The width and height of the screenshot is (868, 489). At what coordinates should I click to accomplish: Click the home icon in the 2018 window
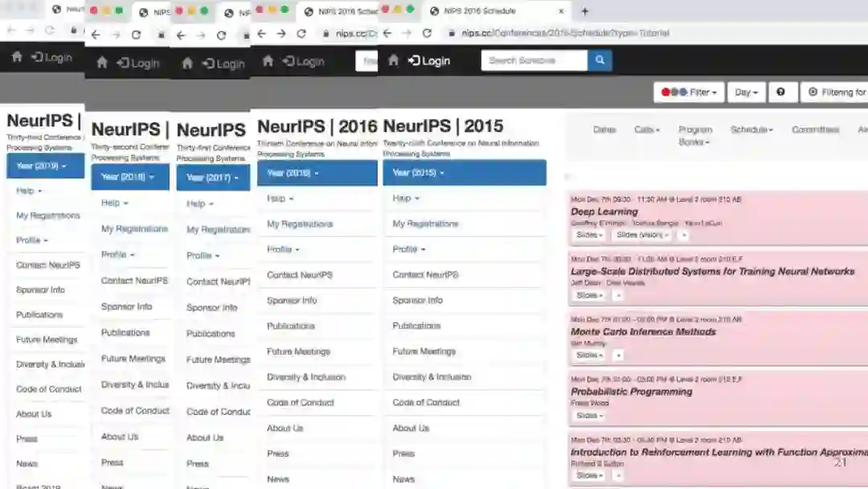point(102,63)
